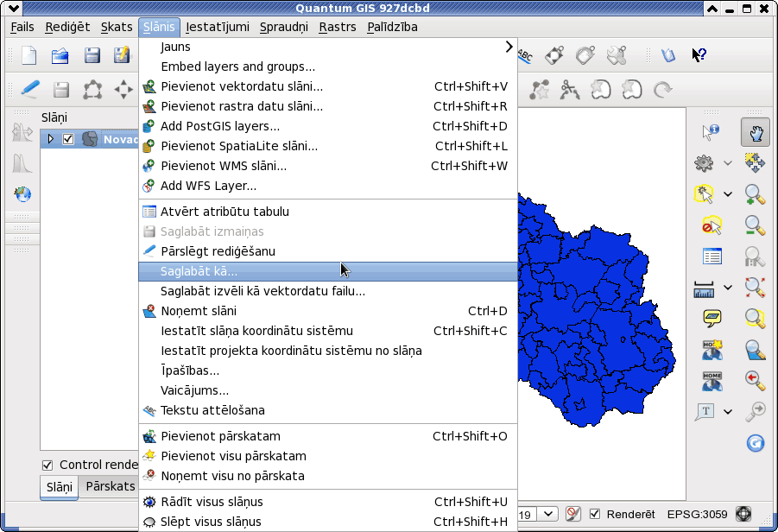Screen dimensions: 778x532
Task: Click the Deselect Features icon
Action: [x=712, y=225]
